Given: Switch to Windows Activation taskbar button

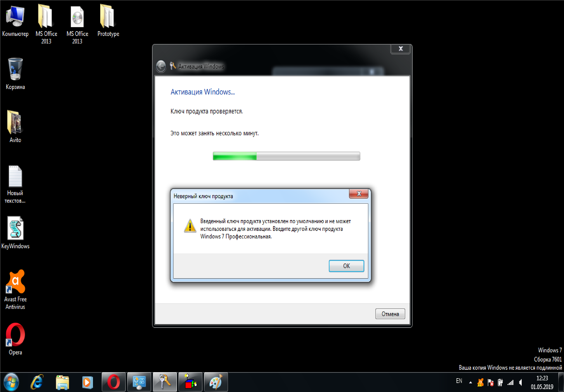Looking at the screenshot, I should pos(165,382).
